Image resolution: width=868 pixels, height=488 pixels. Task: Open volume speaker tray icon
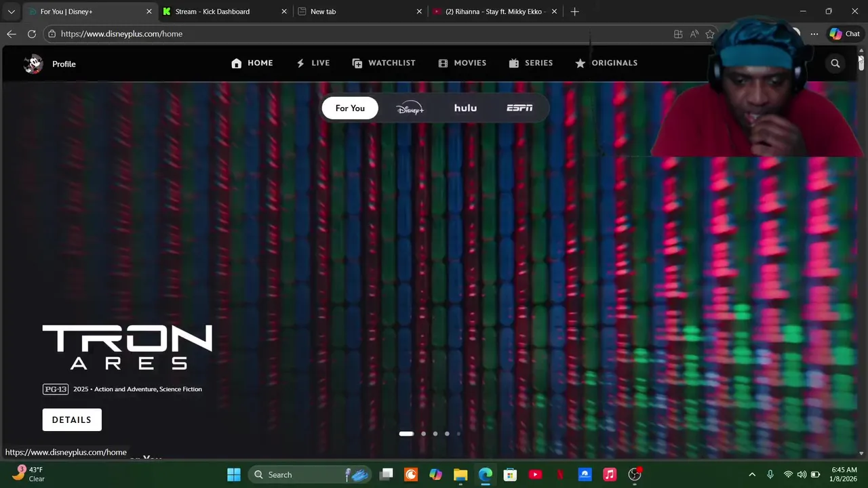point(802,474)
